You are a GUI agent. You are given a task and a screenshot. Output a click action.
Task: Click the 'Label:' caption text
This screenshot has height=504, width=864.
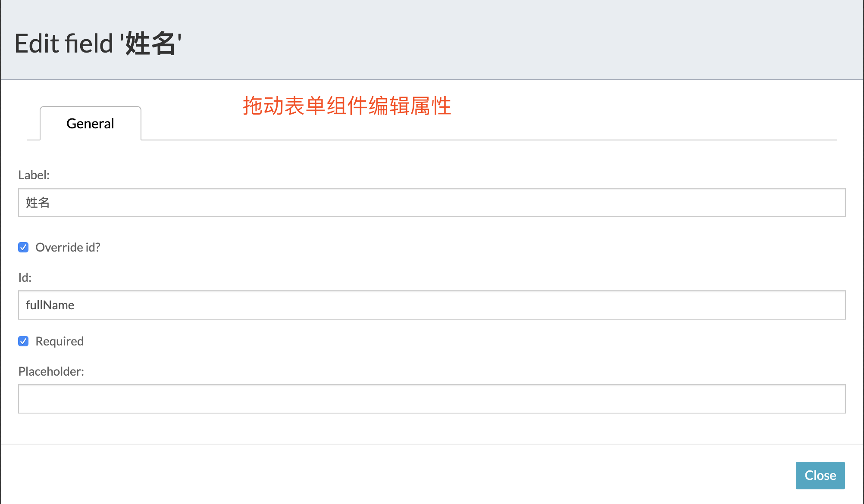(x=34, y=175)
